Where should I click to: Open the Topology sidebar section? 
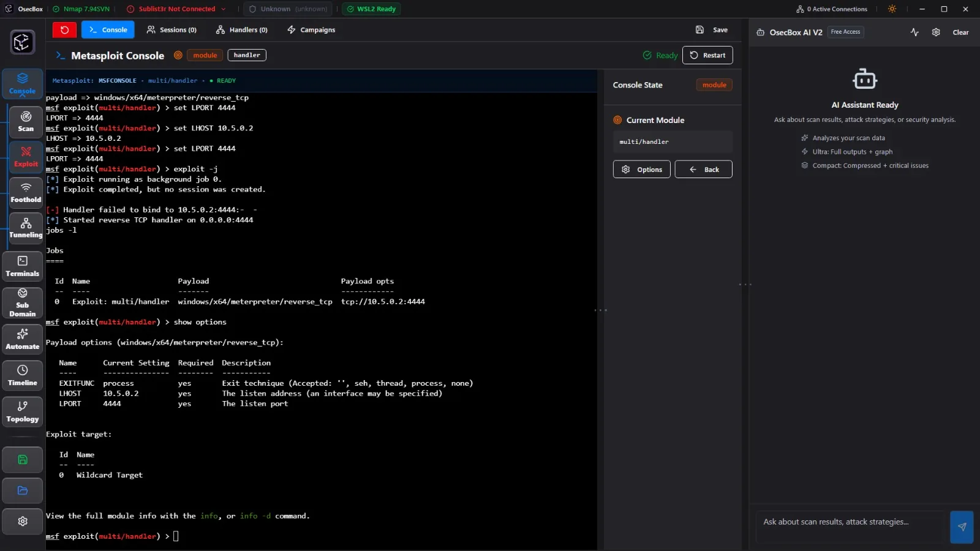click(23, 411)
